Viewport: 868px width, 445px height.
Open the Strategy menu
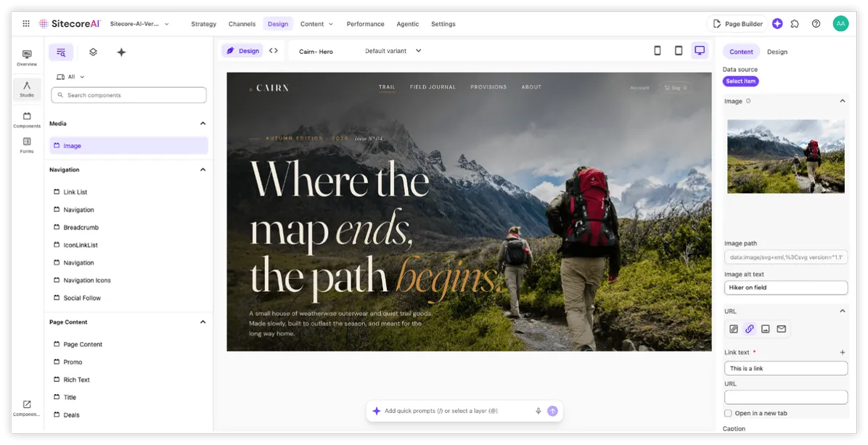tap(204, 24)
